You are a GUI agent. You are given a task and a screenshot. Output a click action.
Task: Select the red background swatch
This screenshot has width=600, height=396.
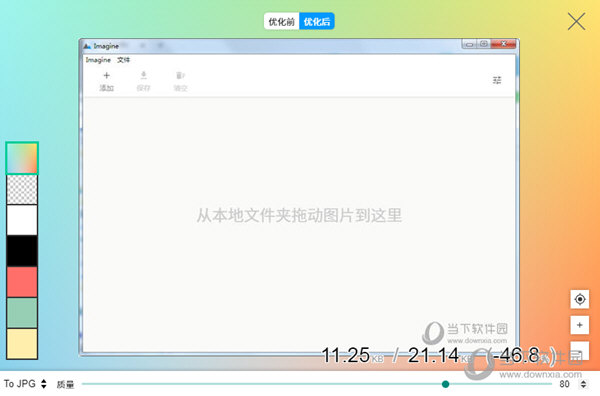coord(22,282)
